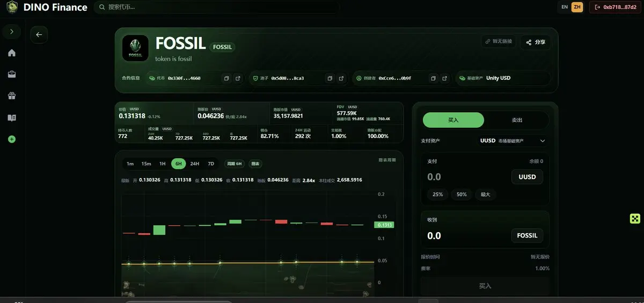Click the FOSSIL token logo thumbnail
Viewport: 644px width, 303px height.
tap(135, 48)
